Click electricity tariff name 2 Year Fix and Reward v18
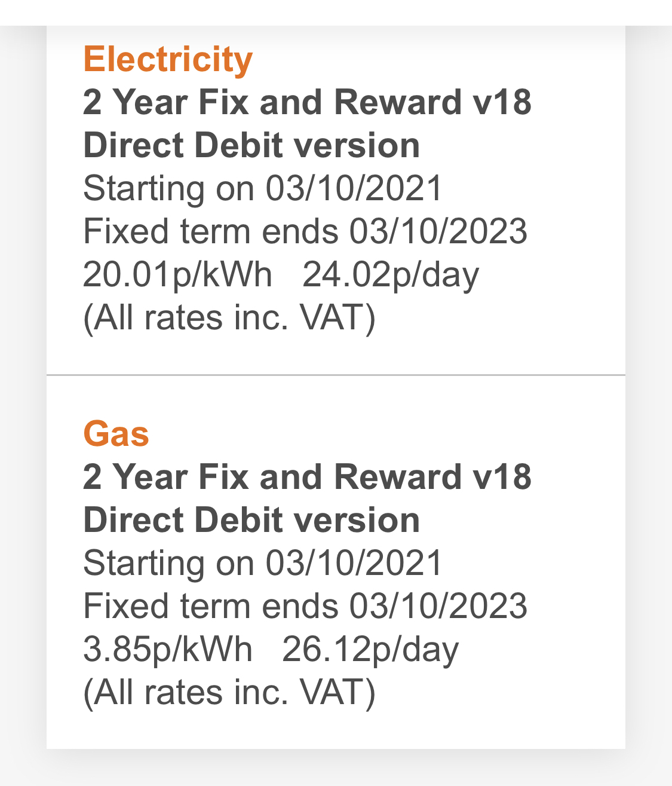This screenshot has height=786, width=672. 307,102
